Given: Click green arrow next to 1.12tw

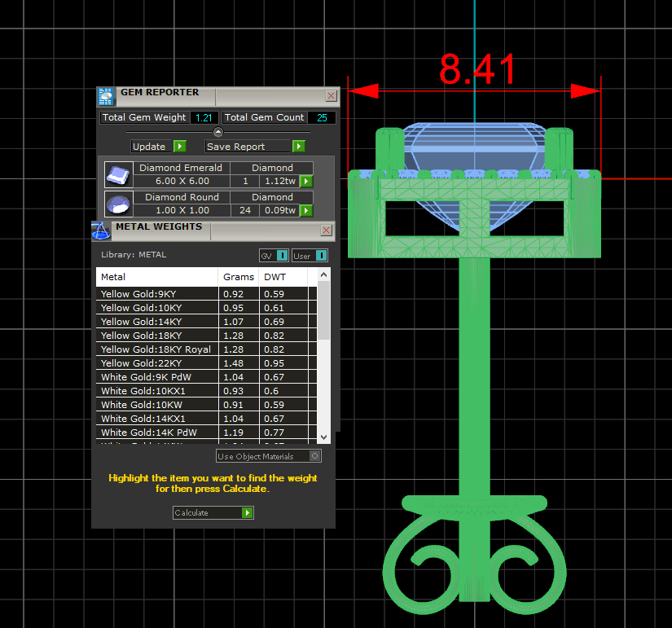Looking at the screenshot, I should (306, 182).
